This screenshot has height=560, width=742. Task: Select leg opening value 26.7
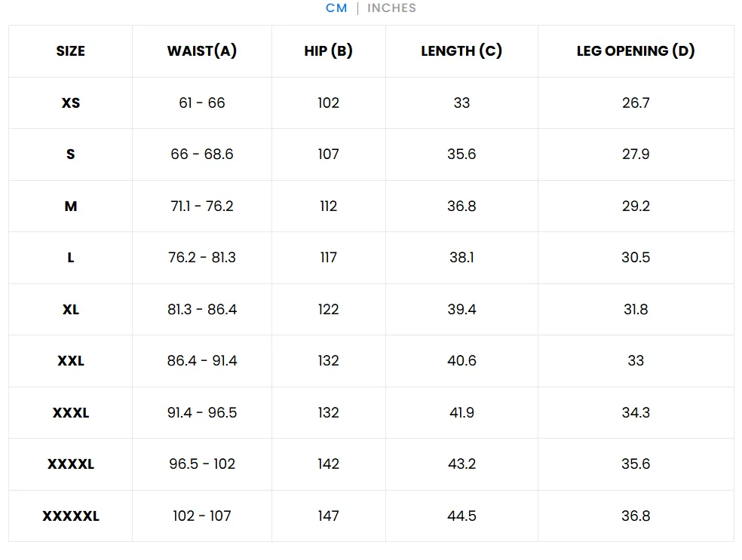[x=636, y=103]
